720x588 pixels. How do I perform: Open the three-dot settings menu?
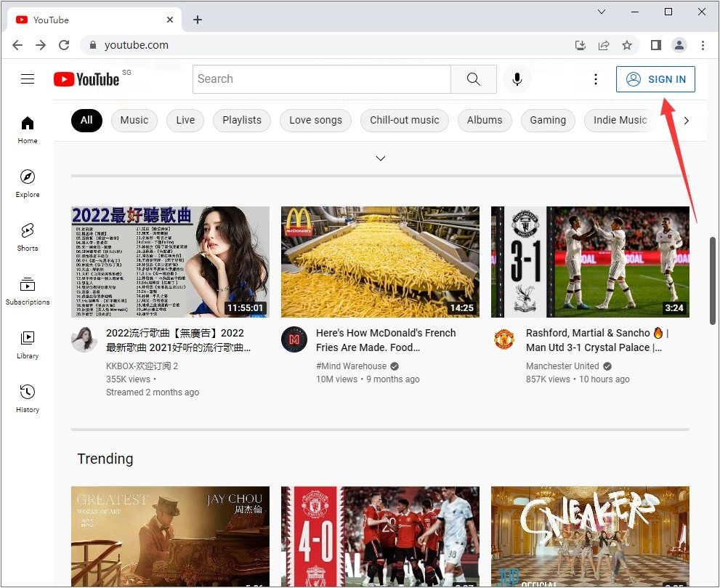(596, 79)
